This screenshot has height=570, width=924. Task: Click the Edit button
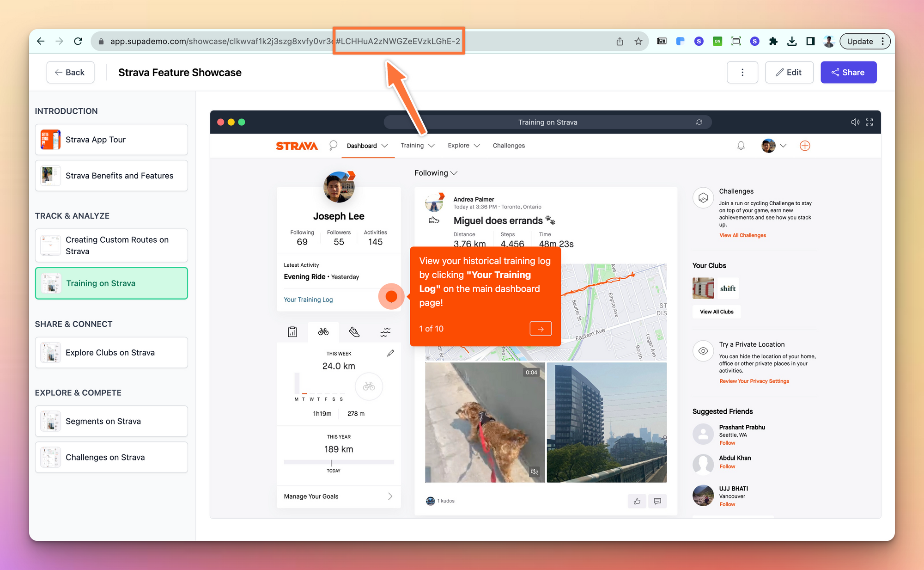coord(789,72)
